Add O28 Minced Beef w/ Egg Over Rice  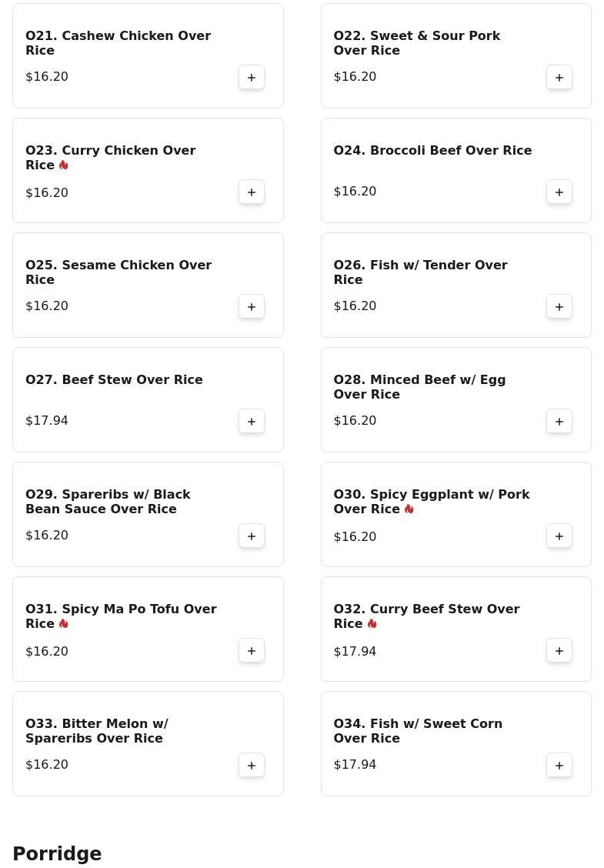tap(559, 421)
